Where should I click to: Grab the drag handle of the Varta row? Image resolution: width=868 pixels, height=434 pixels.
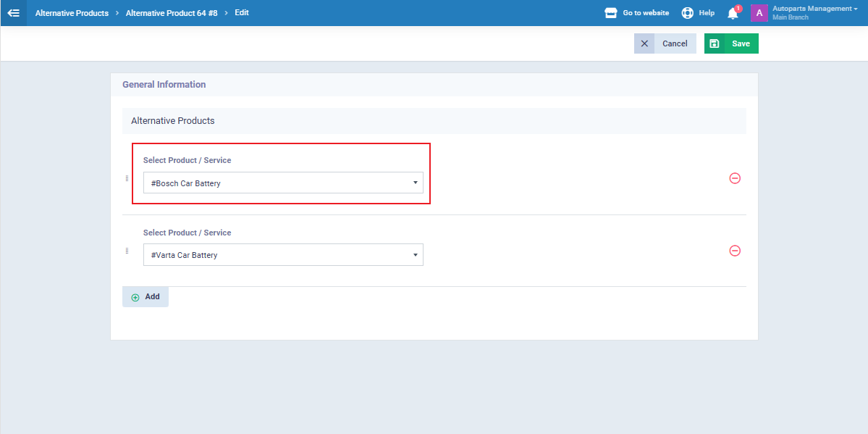tap(127, 251)
